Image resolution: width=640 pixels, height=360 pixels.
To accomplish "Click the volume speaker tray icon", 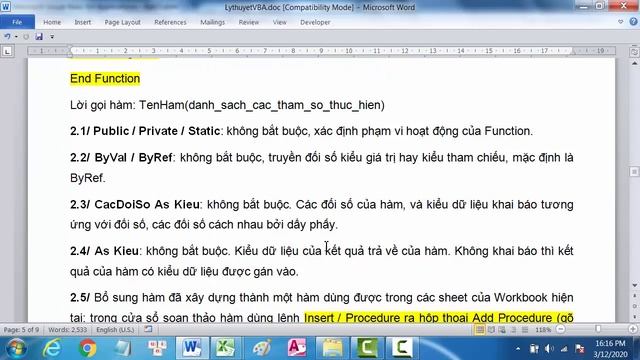I will (549, 349).
